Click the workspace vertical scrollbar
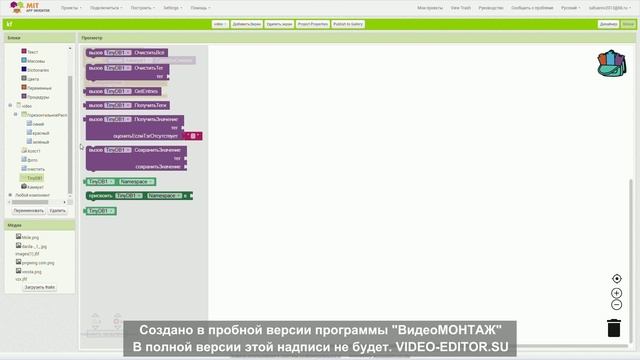The image size is (640, 360). point(631,261)
